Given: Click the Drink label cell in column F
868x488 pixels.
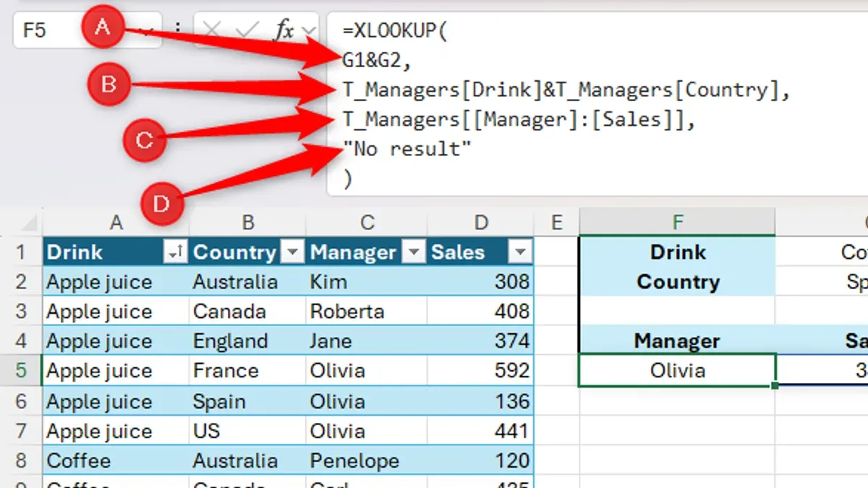Looking at the screenshot, I should click(x=677, y=252).
